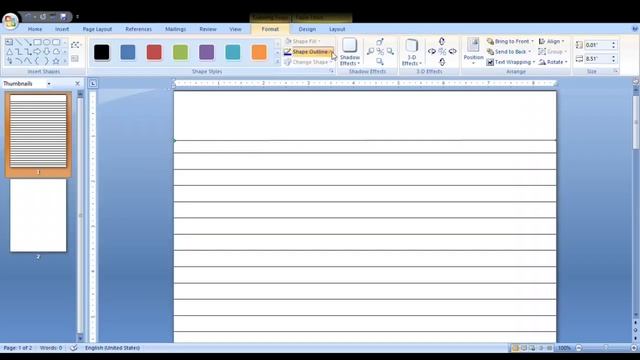Click the Edit Shape icon
This screenshot has width=640, height=360.
click(75, 45)
